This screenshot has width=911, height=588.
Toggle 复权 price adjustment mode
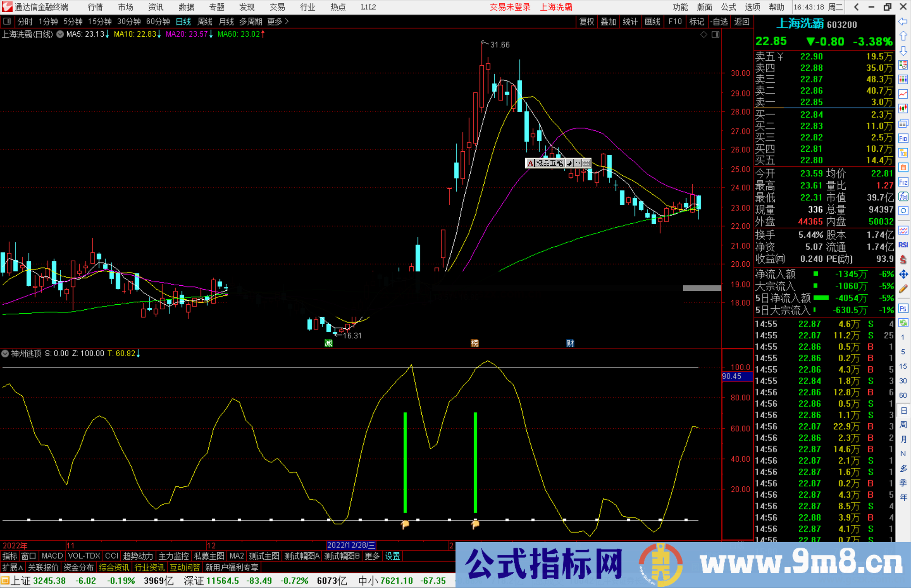click(x=587, y=21)
